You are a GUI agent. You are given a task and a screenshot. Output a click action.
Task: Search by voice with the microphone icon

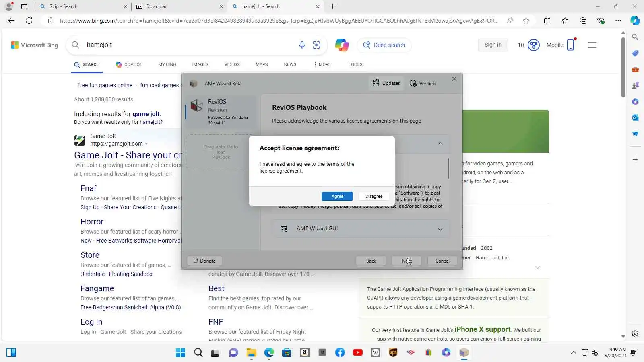coord(302,45)
